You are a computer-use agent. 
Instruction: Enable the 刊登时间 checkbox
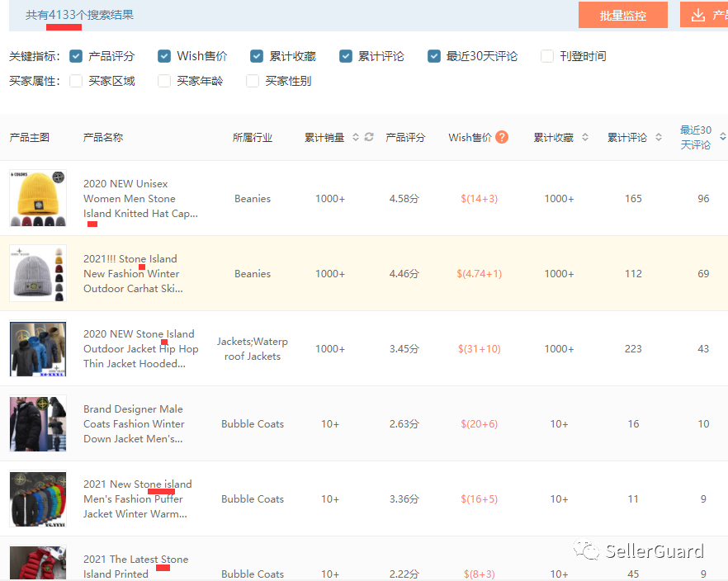547,56
